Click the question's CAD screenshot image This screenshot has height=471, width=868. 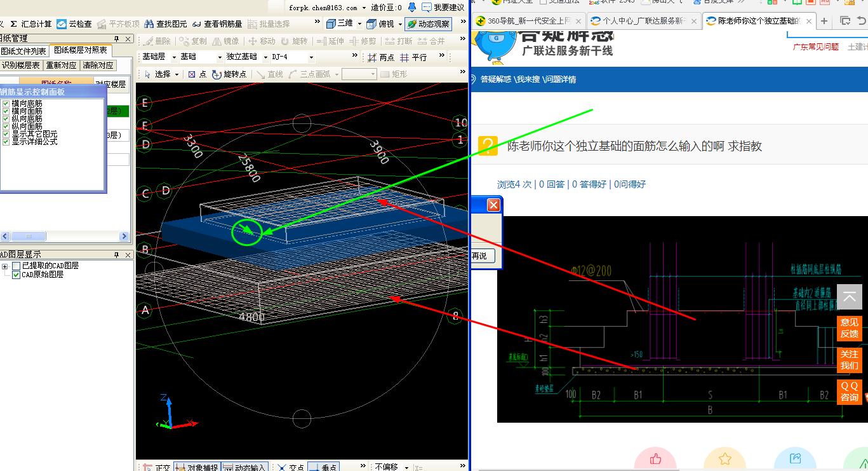pyautogui.click(x=683, y=319)
